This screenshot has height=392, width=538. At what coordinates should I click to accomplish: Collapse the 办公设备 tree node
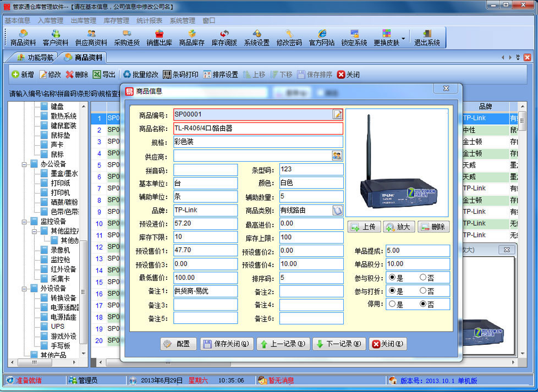tap(25, 164)
